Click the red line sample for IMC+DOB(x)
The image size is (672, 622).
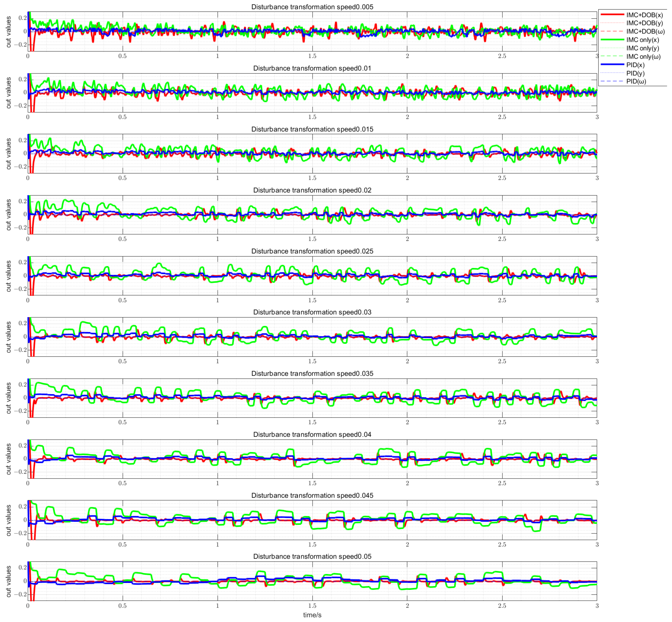coord(612,15)
